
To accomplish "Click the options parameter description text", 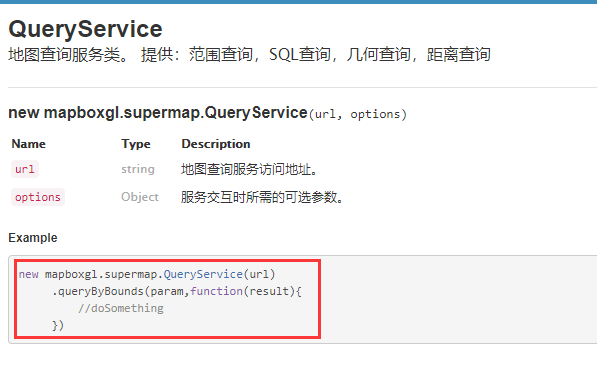I will pyautogui.click(x=262, y=197).
